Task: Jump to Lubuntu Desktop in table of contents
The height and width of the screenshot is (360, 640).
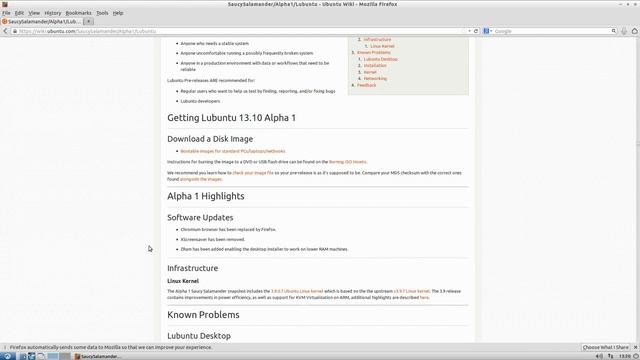Action: point(380,59)
